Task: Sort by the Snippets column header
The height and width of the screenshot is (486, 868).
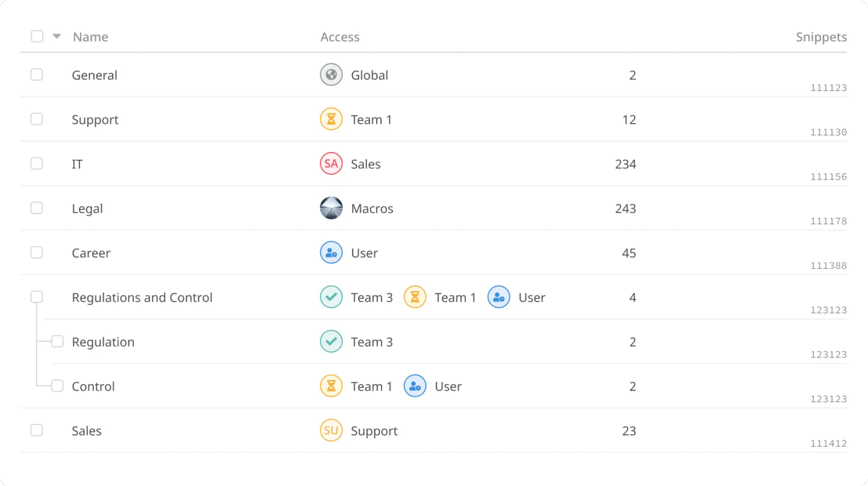Action: click(x=821, y=37)
